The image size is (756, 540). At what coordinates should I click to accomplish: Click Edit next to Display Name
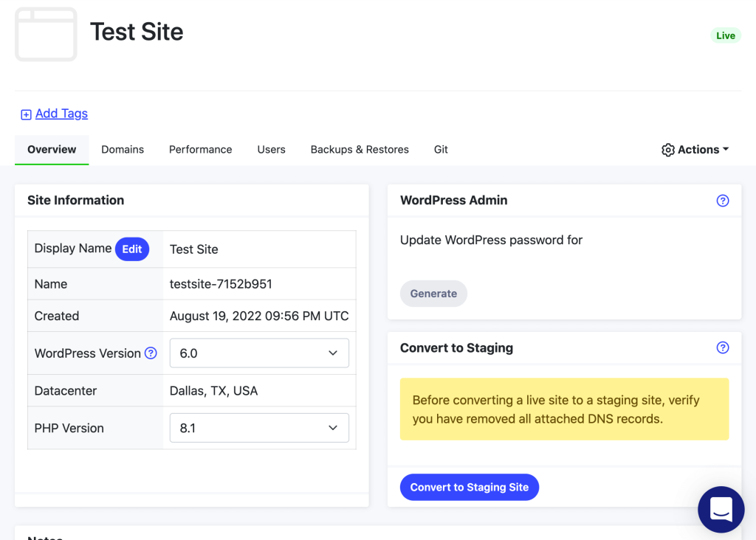132,249
